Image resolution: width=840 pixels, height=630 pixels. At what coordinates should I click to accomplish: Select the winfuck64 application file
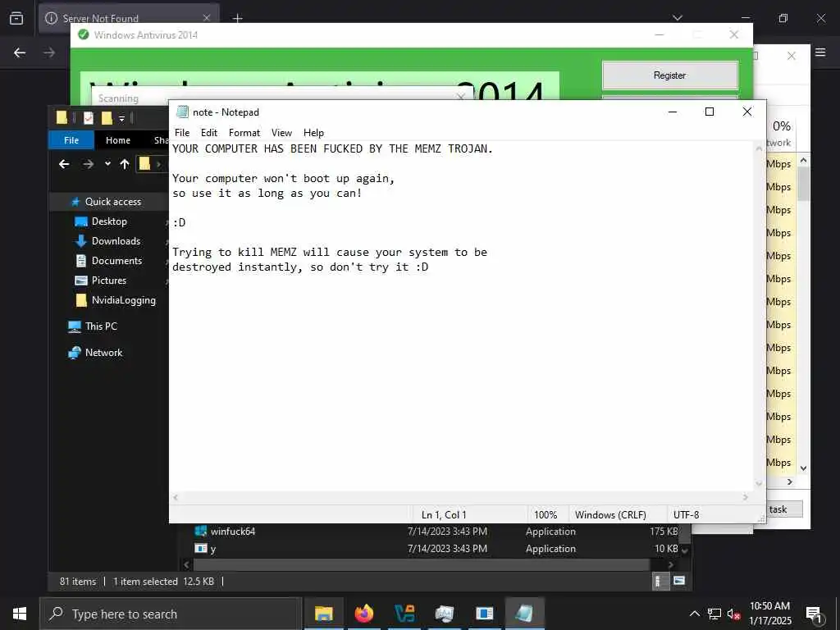(232, 532)
